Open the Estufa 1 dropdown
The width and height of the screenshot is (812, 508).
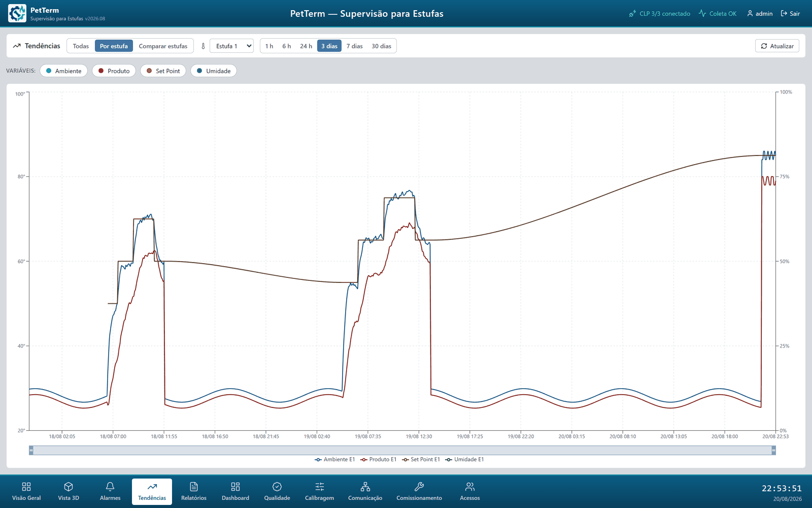point(231,46)
